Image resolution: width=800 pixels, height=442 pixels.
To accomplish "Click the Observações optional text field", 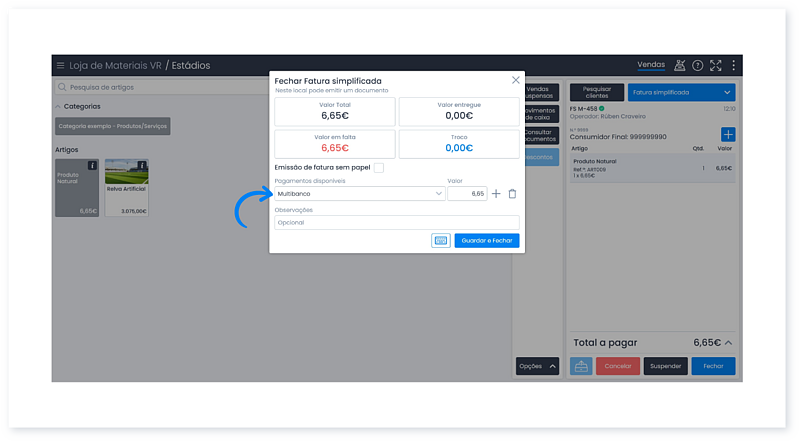I will 397,222.
